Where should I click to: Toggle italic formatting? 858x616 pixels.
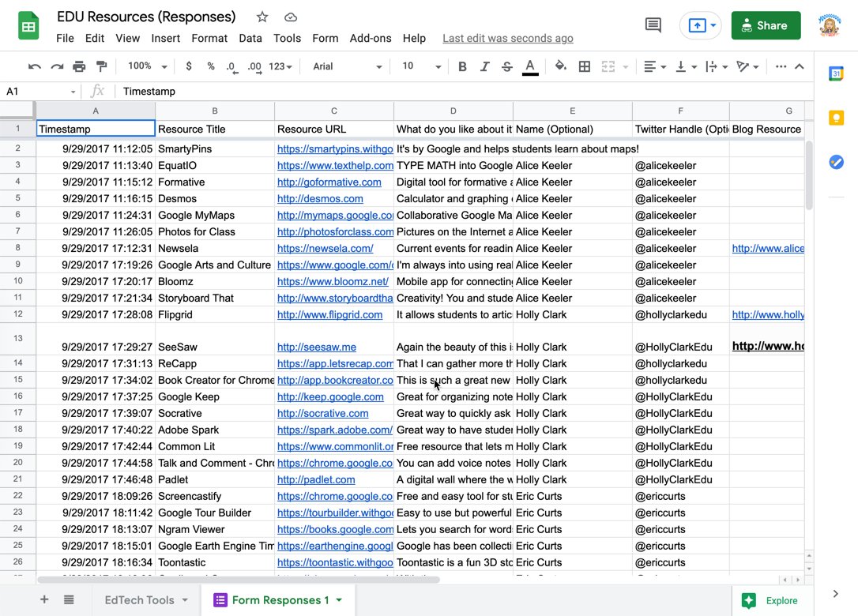[x=484, y=66]
